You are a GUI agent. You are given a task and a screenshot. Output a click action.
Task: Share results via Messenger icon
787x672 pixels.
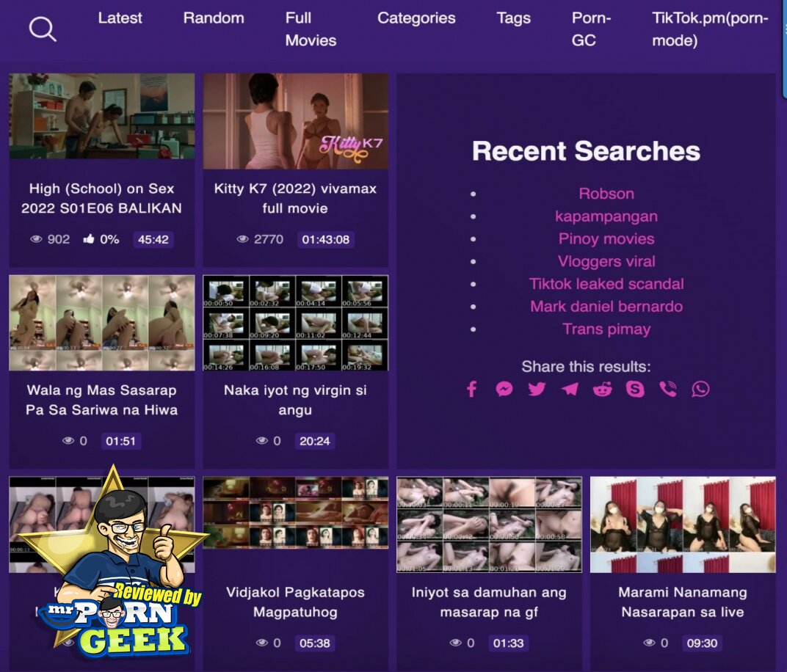pos(504,389)
